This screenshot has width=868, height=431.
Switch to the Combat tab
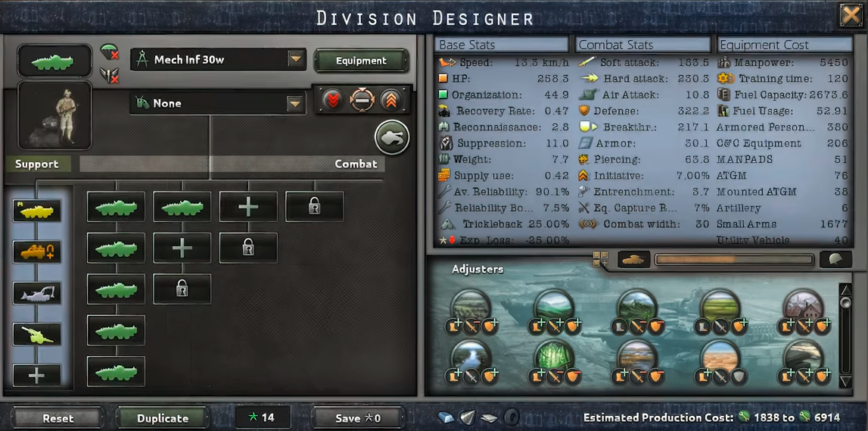[x=356, y=164]
